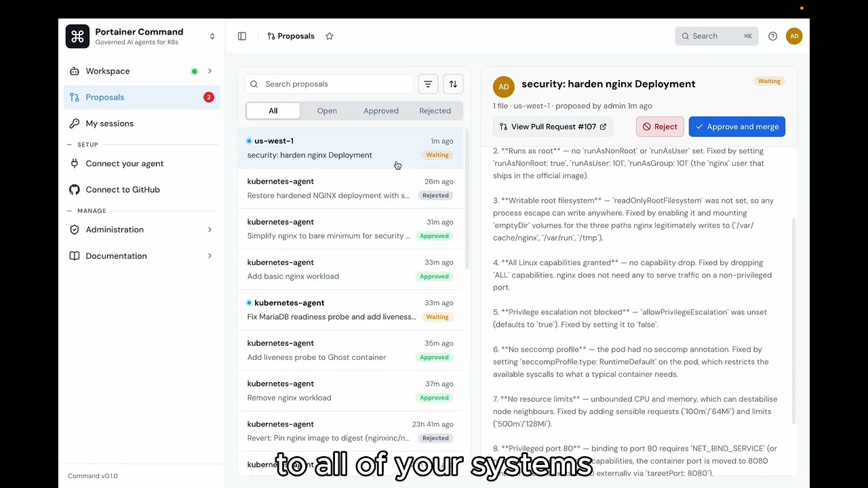The width and height of the screenshot is (868, 488).
Task: Expand the Workspace chevron
Action: point(210,71)
